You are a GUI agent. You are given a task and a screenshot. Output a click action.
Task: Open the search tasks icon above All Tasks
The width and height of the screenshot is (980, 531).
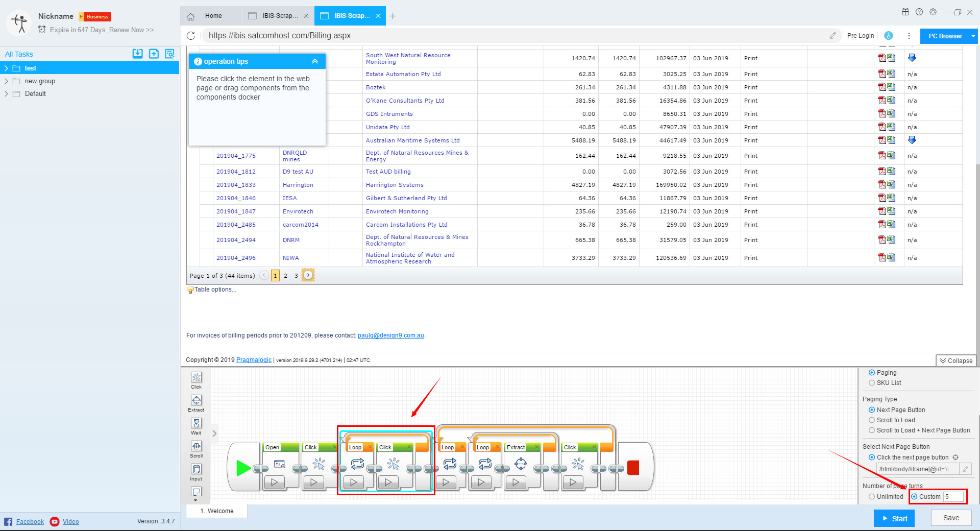169,54
